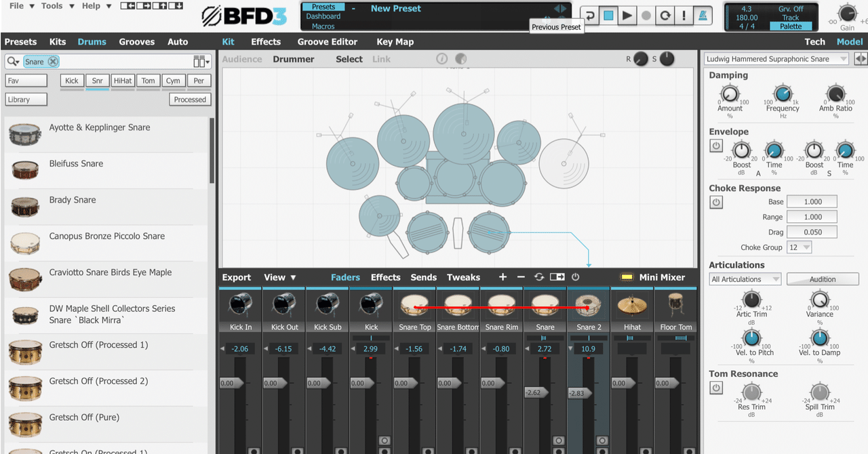This screenshot has width=868, height=454.
Task: Open the Groove Editor tab
Action: click(328, 42)
